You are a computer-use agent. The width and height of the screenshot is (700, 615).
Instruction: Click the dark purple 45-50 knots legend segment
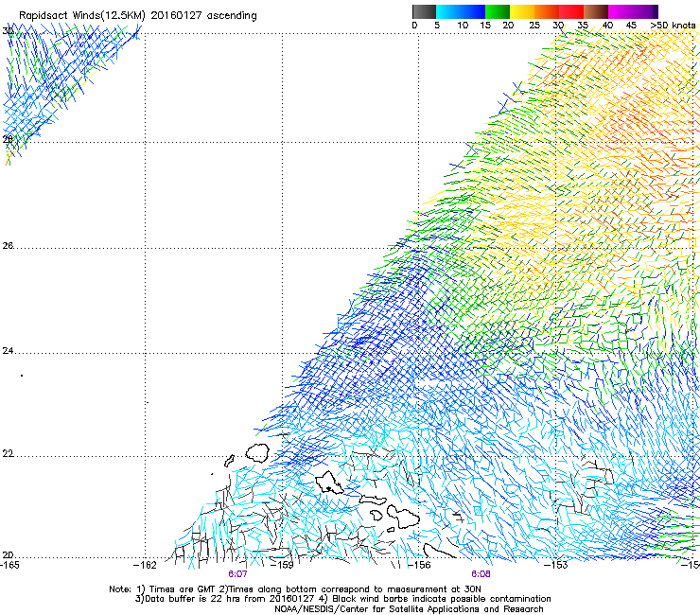[x=645, y=11]
